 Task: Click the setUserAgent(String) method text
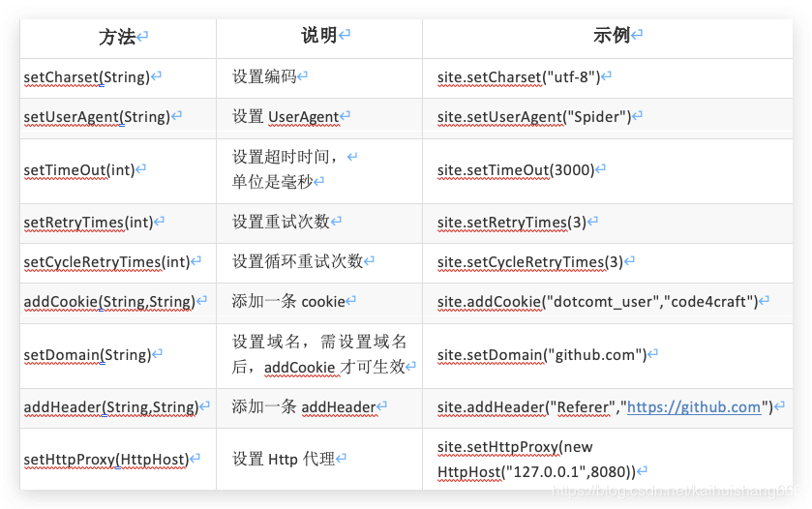point(97,117)
